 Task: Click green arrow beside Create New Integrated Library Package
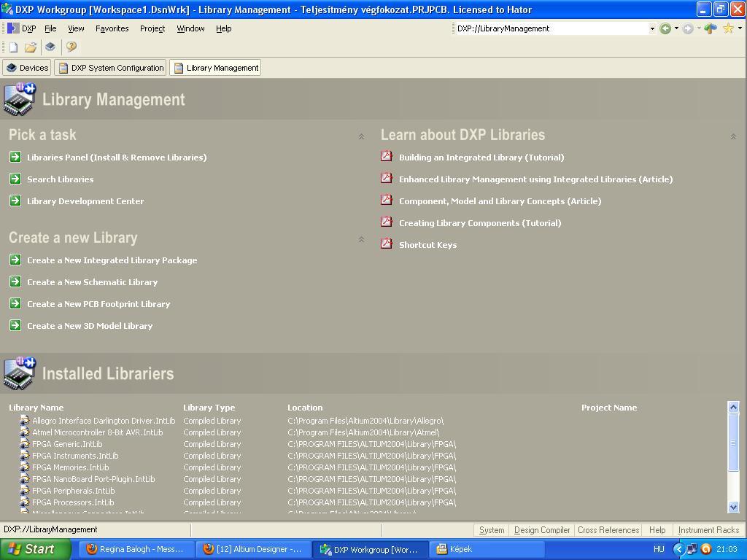point(15,260)
